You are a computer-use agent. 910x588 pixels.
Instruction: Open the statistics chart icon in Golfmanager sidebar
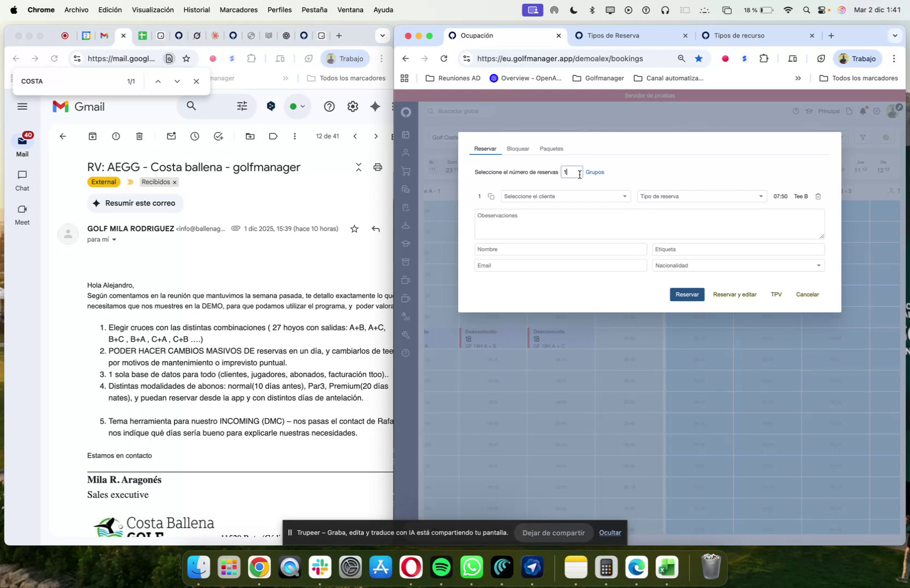coord(406,316)
